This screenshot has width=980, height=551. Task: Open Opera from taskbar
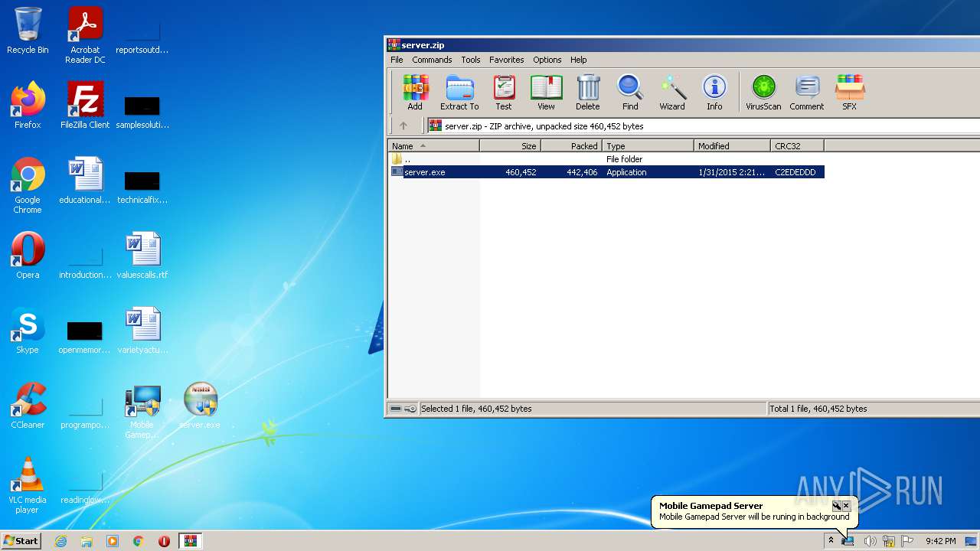(x=164, y=541)
